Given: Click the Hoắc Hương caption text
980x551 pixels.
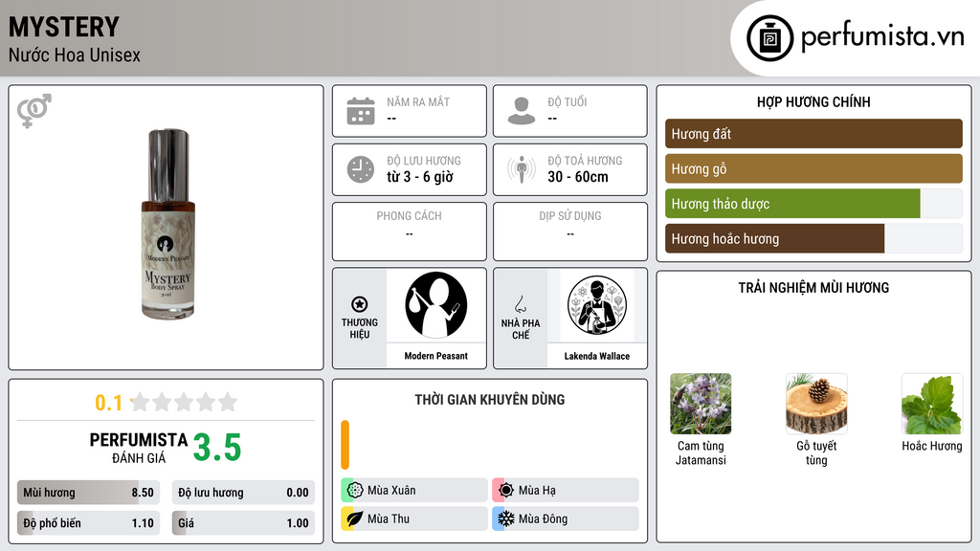Looking at the screenshot, I should click(932, 446).
